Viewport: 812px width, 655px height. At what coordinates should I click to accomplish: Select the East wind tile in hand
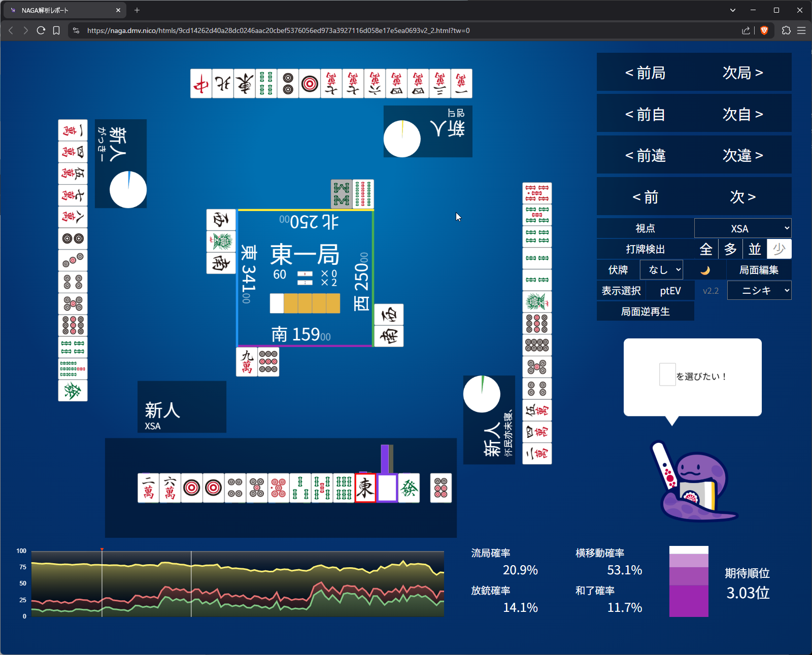[365, 488]
